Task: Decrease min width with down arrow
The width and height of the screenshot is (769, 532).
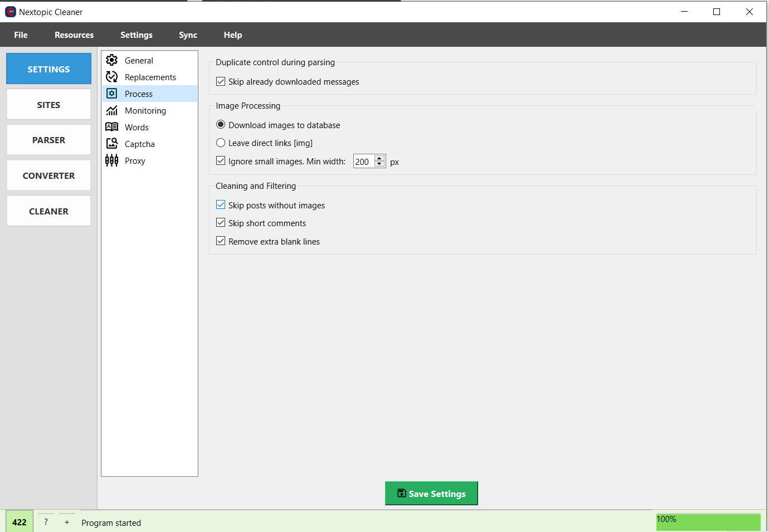Action: [379, 164]
